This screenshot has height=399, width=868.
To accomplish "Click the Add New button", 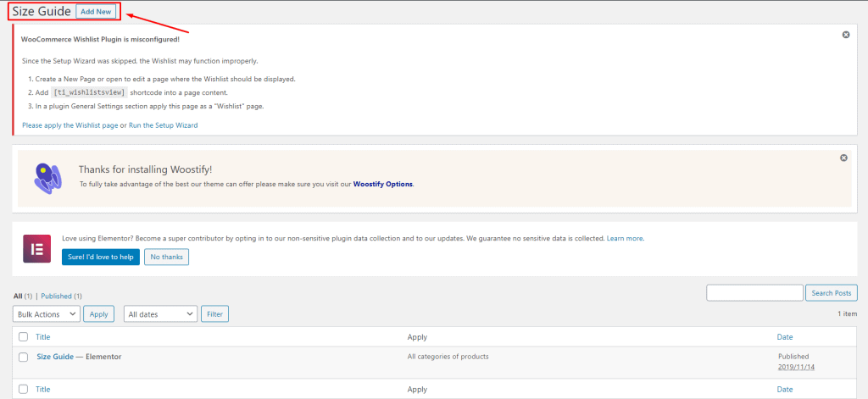I will [x=96, y=12].
